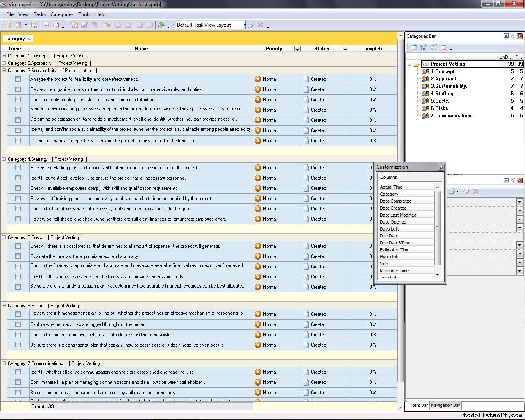Click the eraser clear-filter icon in Filters Bar
Viewport: 525px width, 420px height.
pos(466,192)
